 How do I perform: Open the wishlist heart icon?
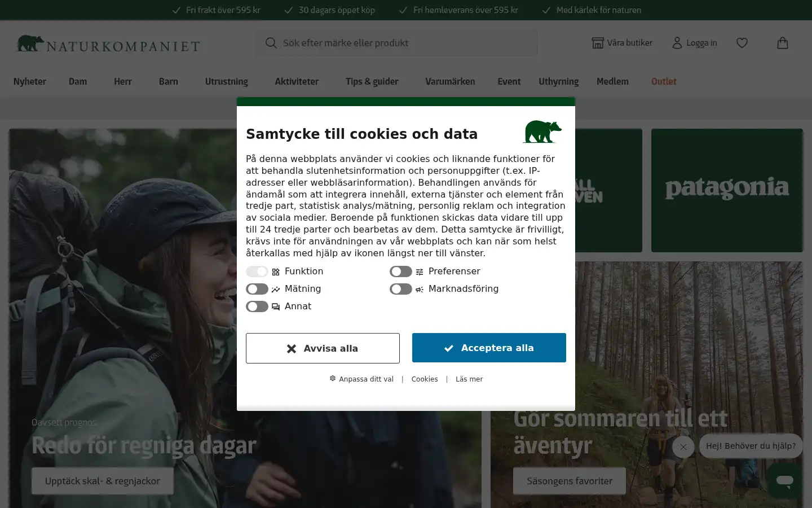click(x=742, y=43)
